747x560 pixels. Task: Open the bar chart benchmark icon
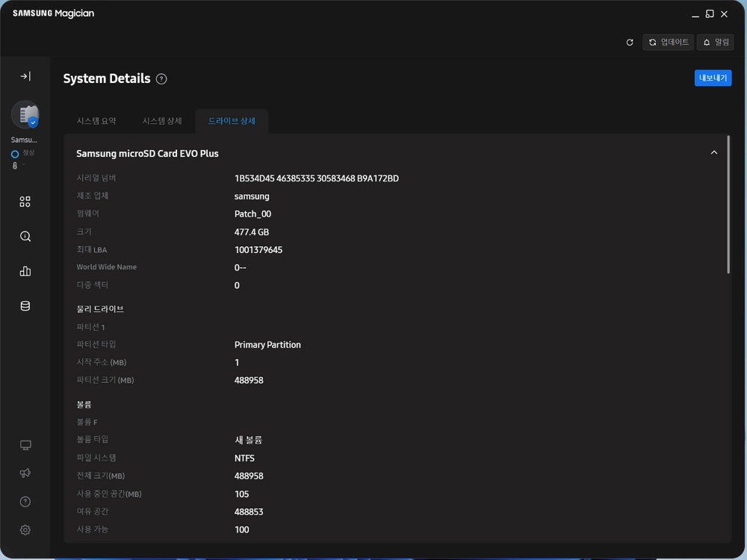[25, 271]
